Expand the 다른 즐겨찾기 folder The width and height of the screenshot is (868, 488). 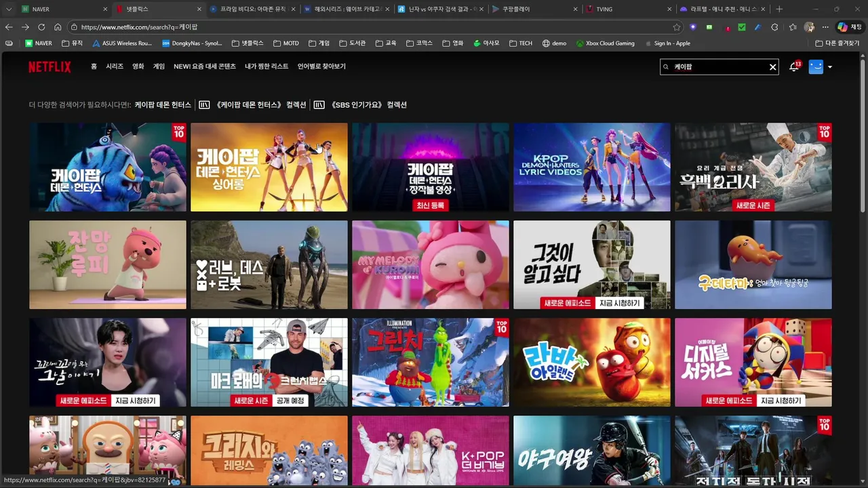coord(836,43)
